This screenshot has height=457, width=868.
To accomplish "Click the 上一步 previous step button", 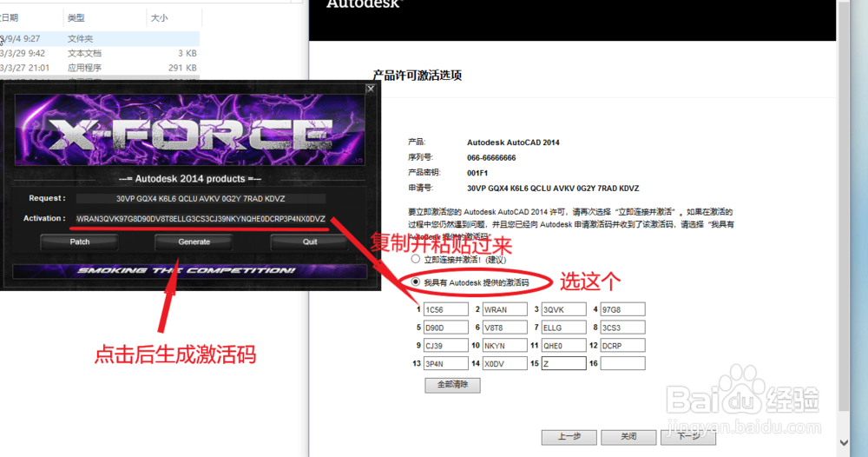I will click(x=569, y=437).
